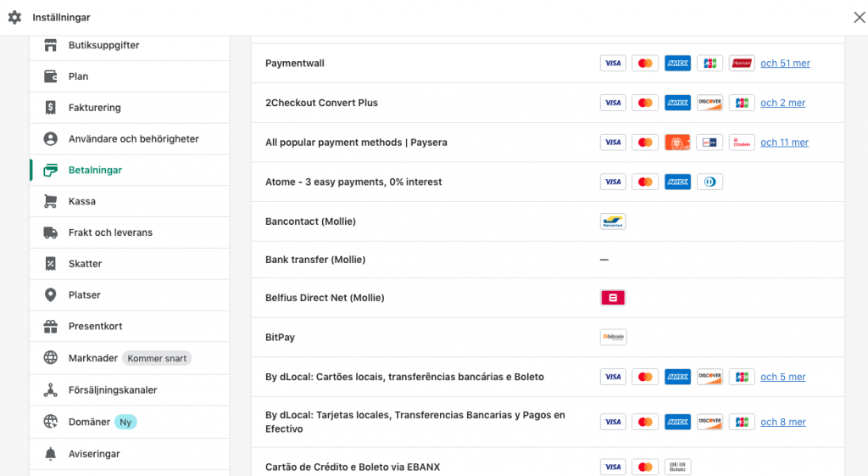This screenshot has height=476, width=868.
Task: Click 'och 2 mer' link for 2Checkout
Action: click(x=782, y=103)
